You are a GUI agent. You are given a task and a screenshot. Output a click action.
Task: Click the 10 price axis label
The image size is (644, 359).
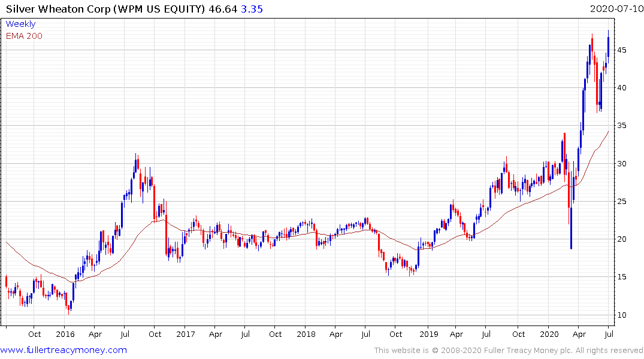tap(621, 315)
